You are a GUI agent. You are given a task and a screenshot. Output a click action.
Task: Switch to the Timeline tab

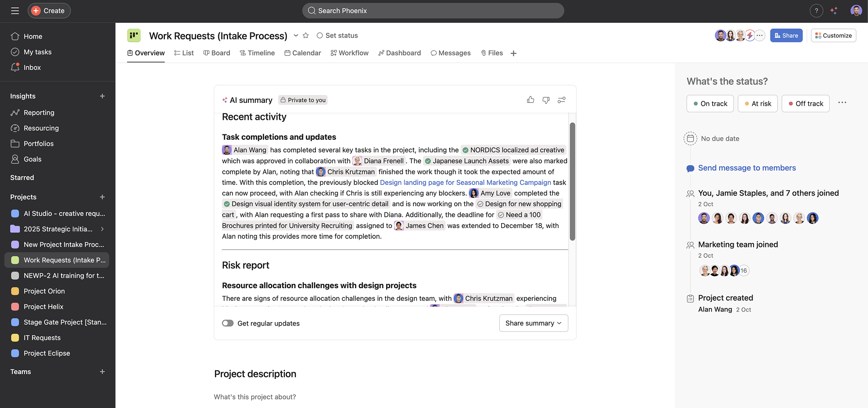257,53
